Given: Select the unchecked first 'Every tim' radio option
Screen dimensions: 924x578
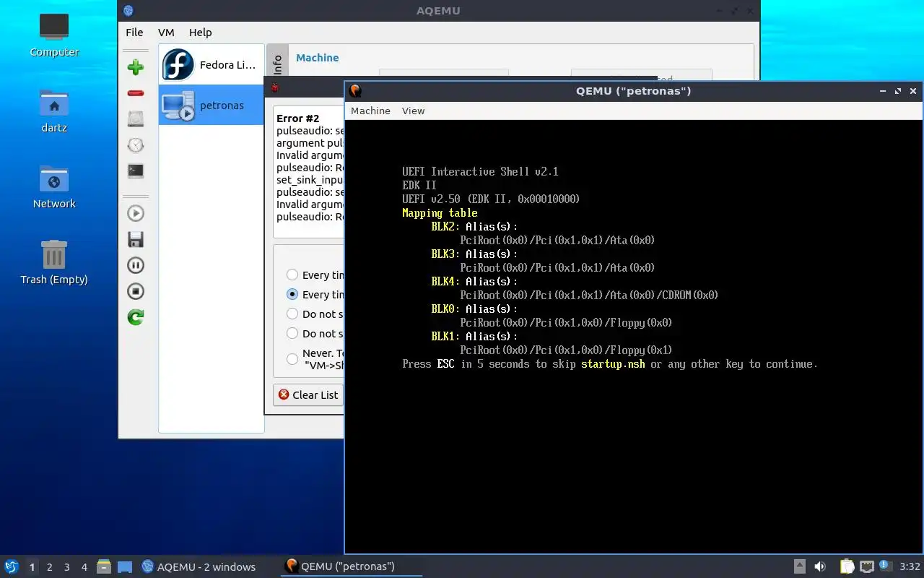Looking at the screenshot, I should tap(292, 275).
